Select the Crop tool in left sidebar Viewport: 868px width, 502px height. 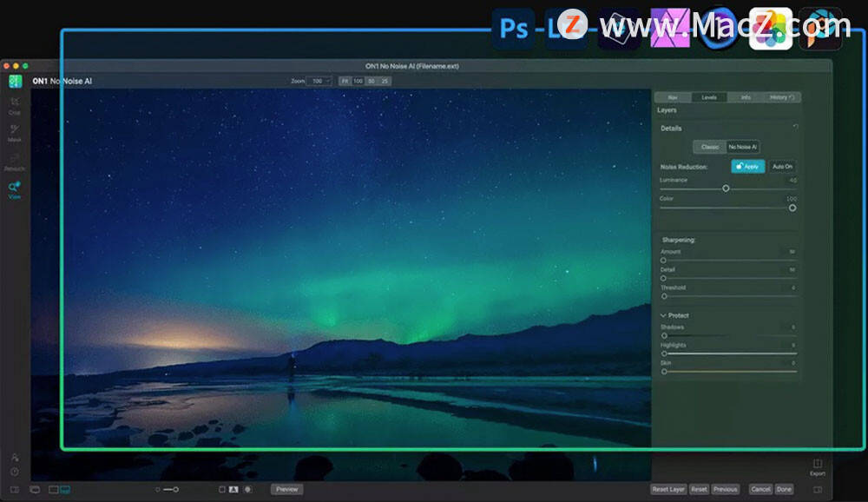click(15, 105)
